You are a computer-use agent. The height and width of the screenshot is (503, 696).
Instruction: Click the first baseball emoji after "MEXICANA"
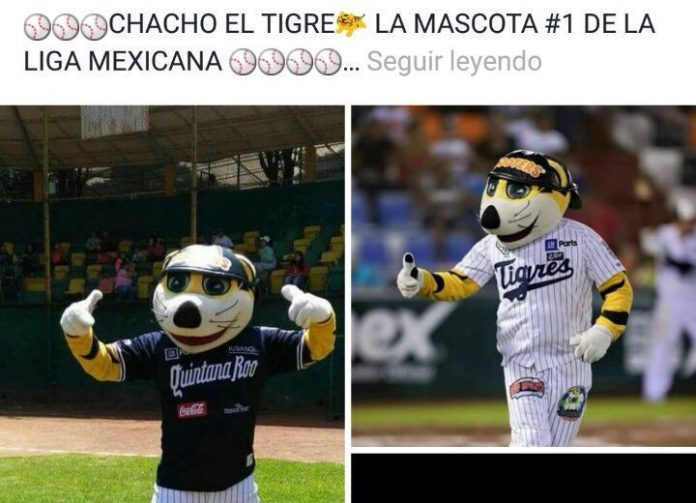(x=242, y=62)
